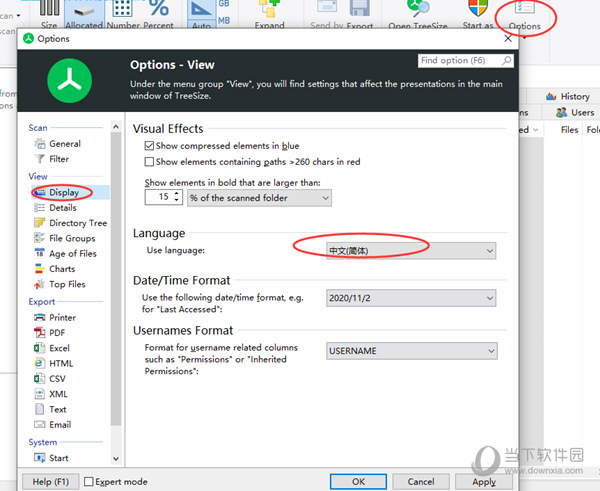600x491 pixels.
Task: Click the MB unit button in toolbar
Action: [224, 21]
